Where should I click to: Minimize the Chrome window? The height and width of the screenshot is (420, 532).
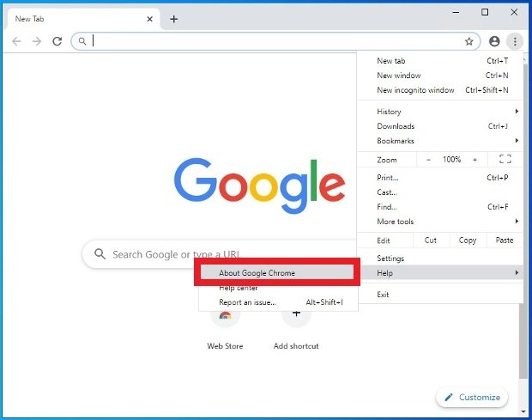tap(456, 12)
